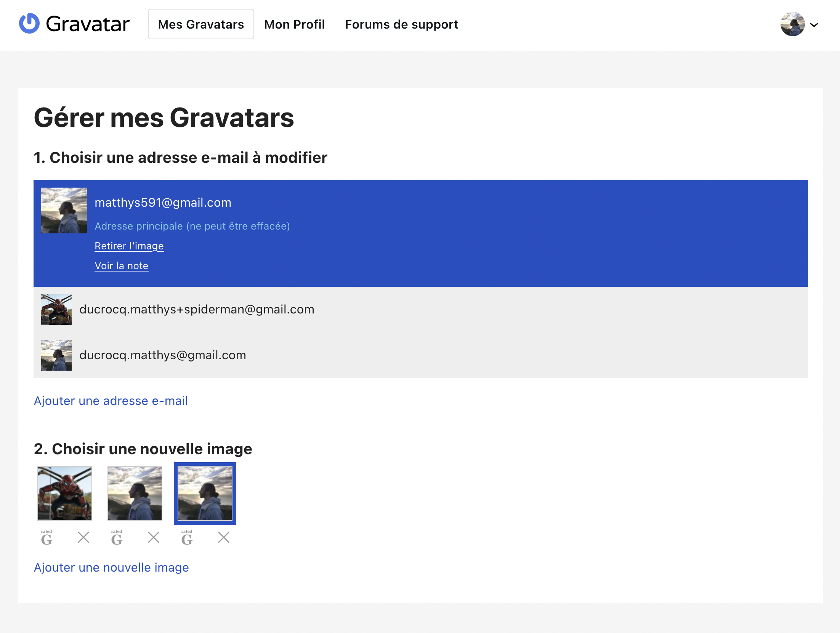This screenshot has width=840, height=633.
Task: Click Ajouter une nouvelle image
Action: pos(111,567)
